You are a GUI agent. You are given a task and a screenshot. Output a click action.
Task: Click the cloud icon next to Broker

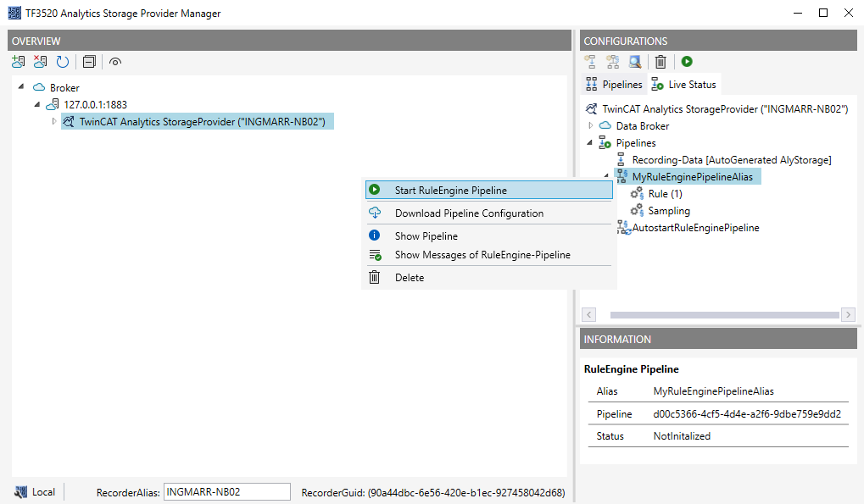click(x=38, y=87)
